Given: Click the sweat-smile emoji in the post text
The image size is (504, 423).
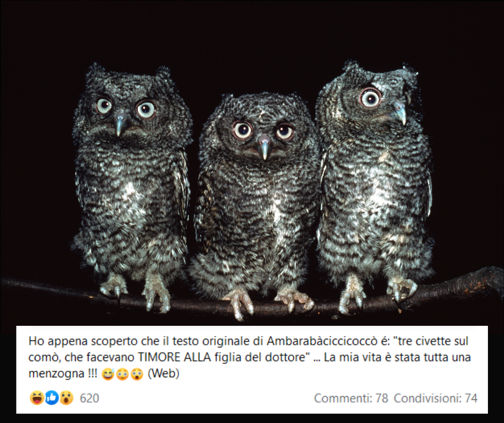Looking at the screenshot, I should tap(108, 374).
